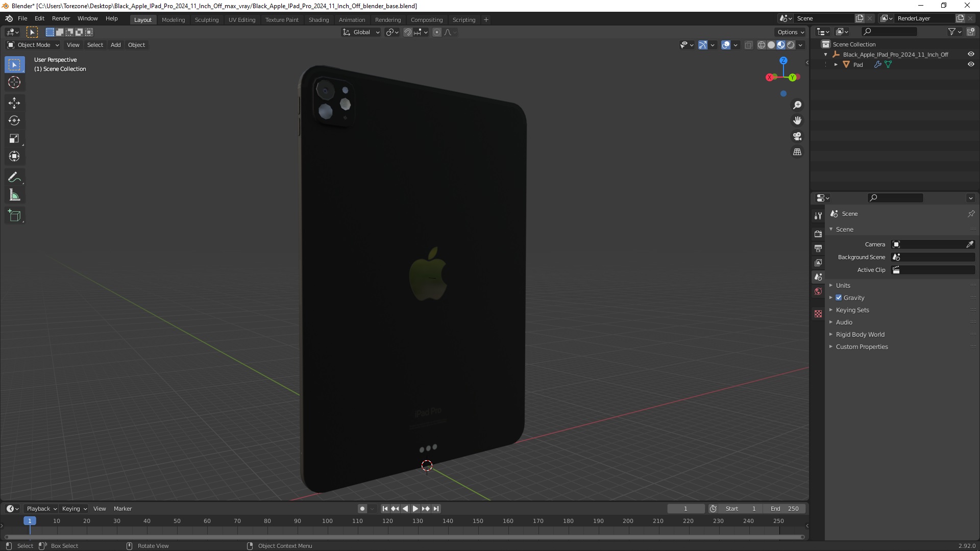Open the World properties tab
The image size is (980, 551).
[818, 291]
